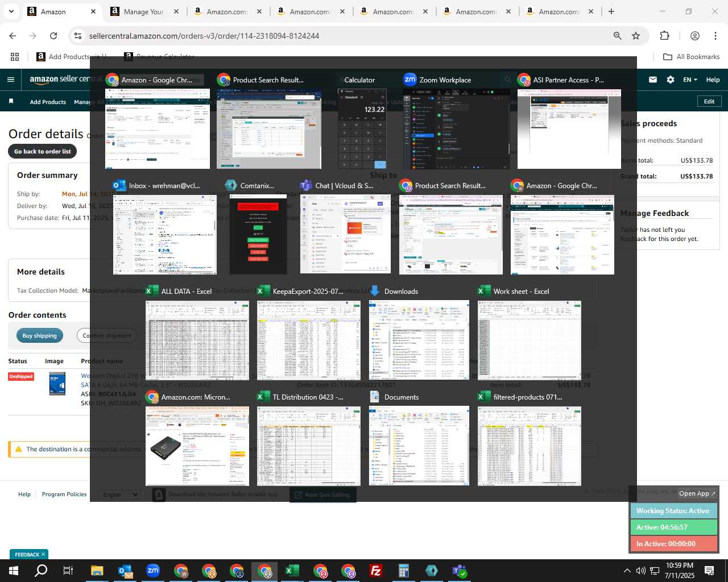Close the FEEDBACK tag
The width and height of the screenshot is (728, 582).
tap(43, 554)
